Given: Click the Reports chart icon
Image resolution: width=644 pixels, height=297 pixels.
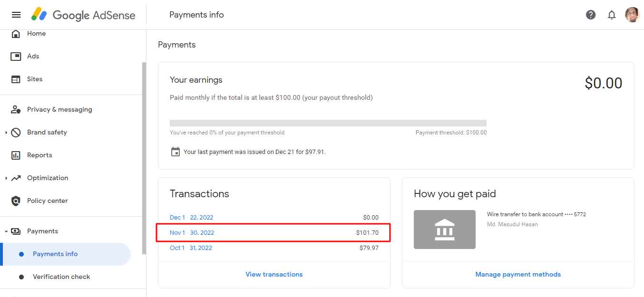Looking at the screenshot, I should click(x=16, y=155).
